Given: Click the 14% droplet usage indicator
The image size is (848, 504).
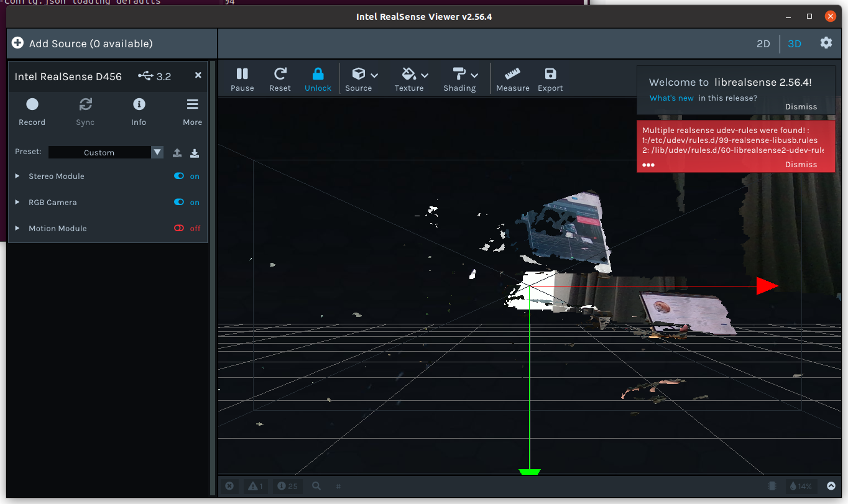Looking at the screenshot, I should click(801, 486).
